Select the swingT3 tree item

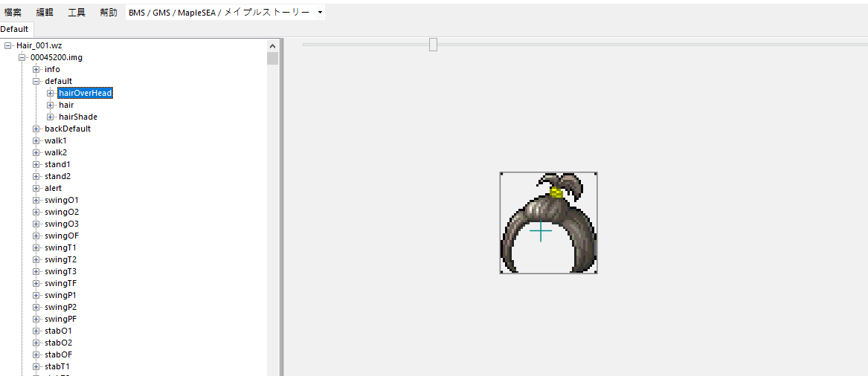(x=60, y=271)
